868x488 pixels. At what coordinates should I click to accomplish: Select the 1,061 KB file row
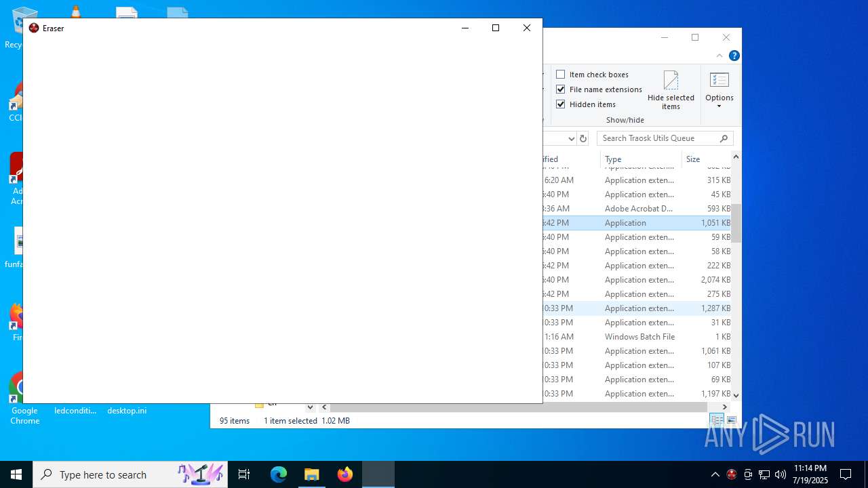tap(637, 351)
